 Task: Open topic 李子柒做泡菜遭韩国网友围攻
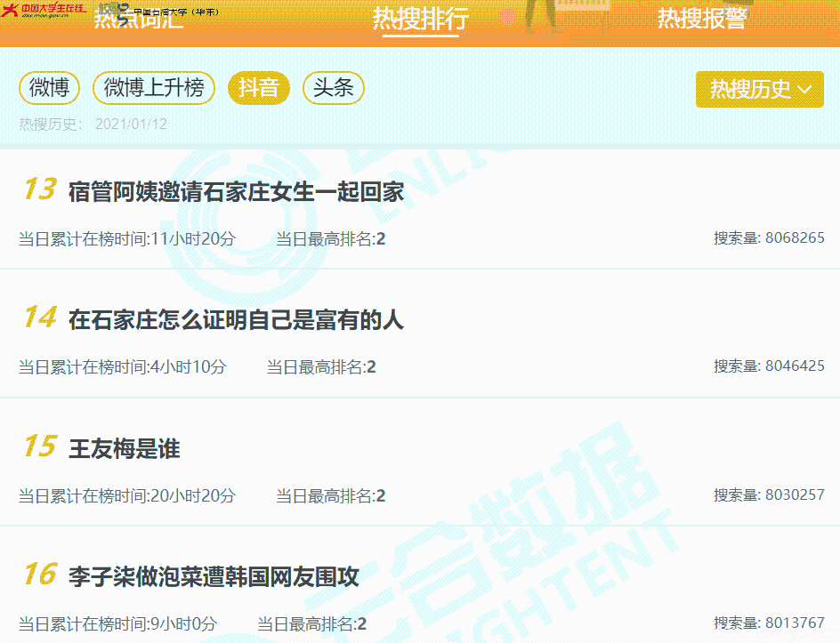(x=214, y=577)
